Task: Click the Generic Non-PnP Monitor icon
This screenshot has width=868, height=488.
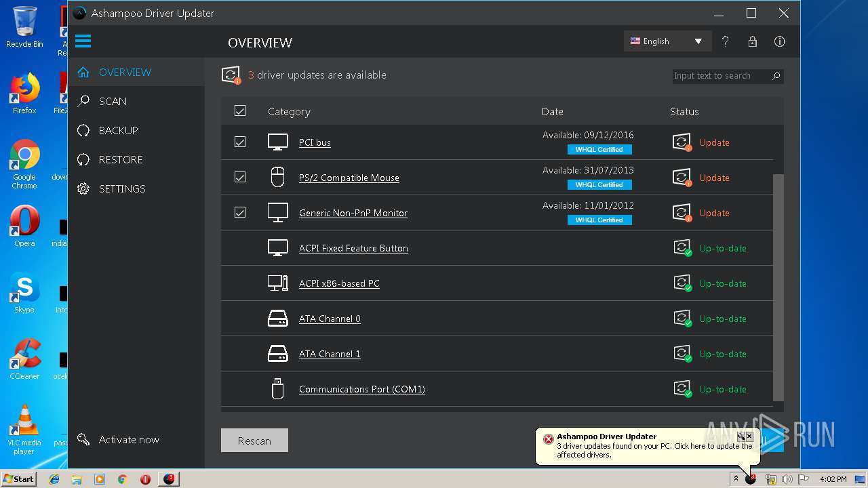Action: [x=278, y=213]
